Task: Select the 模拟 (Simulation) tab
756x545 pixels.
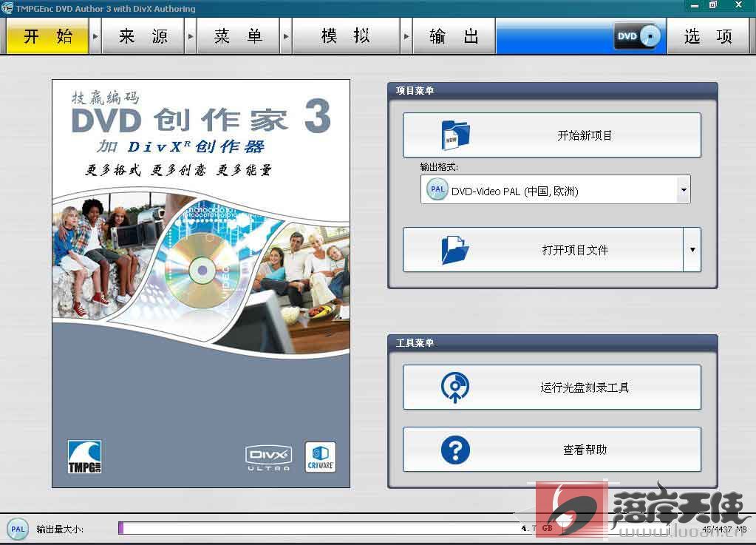Action: [x=346, y=36]
